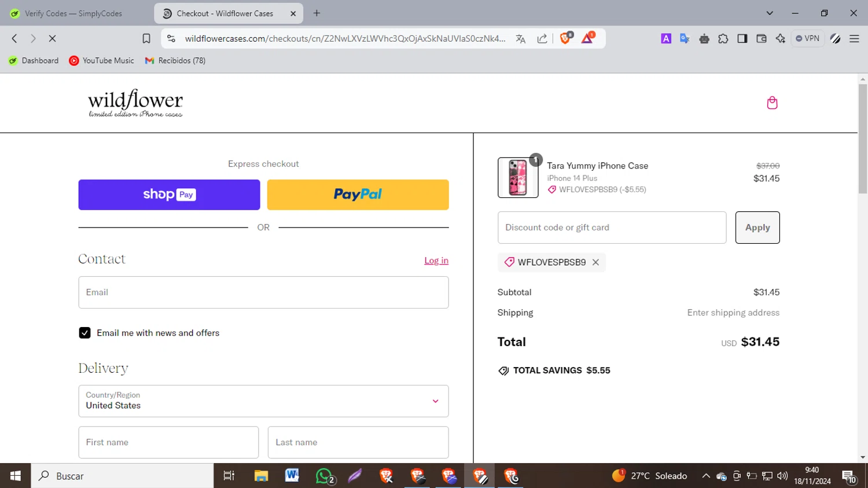Screen dimensions: 868x488
Task: Click the page vertical scrollbar
Action: (x=863, y=139)
